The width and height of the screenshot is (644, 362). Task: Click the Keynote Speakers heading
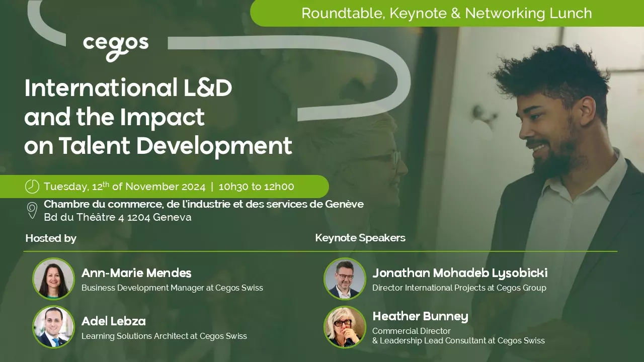[360, 238]
